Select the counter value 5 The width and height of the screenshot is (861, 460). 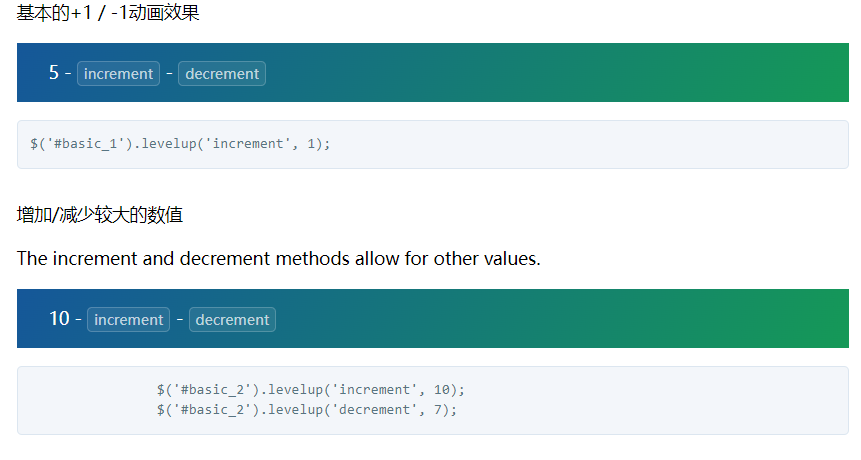(54, 72)
